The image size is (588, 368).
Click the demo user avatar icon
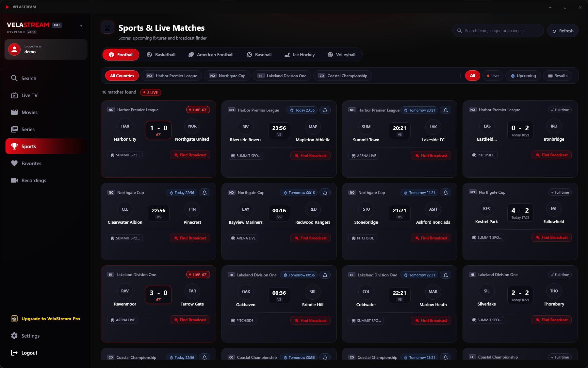tap(14, 49)
